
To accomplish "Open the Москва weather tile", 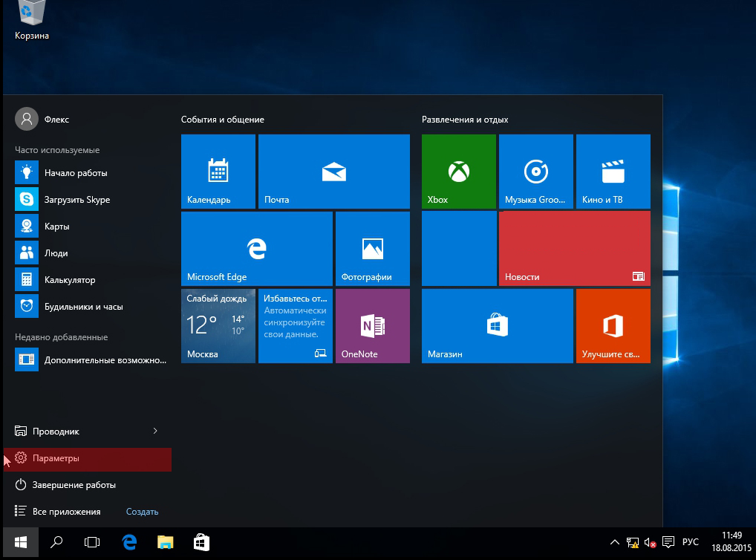I will coord(218,325).
